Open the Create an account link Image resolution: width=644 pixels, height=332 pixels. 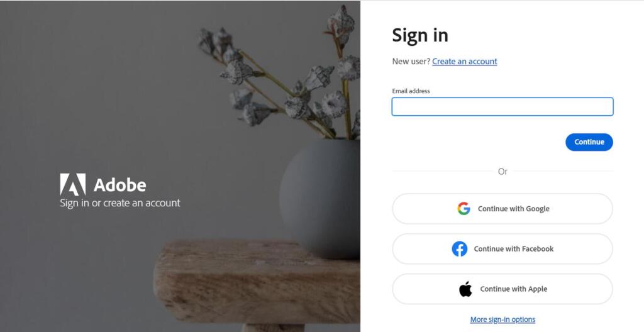click(465, 61)
